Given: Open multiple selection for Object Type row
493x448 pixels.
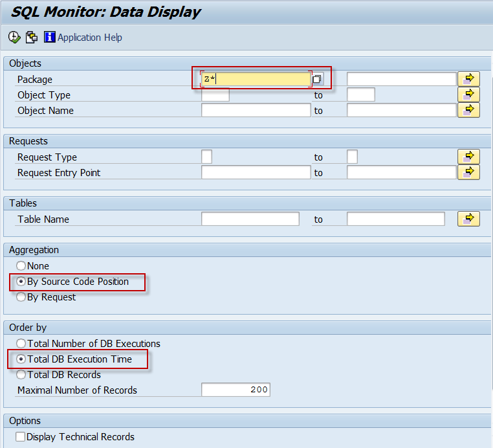Looking at the screenshot, I should click(x=468, y=95).
